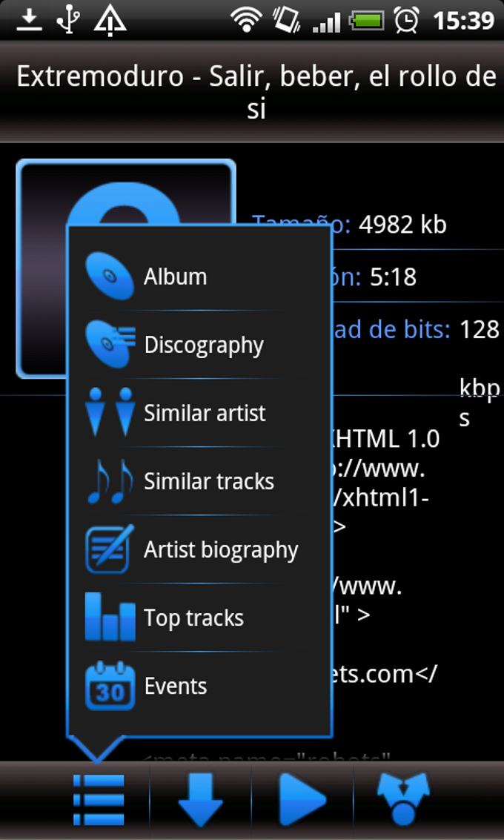Viewport: 504px width, 840px height.
Task: Click the Events calendar icon
Action: click(x=110, y=686)
